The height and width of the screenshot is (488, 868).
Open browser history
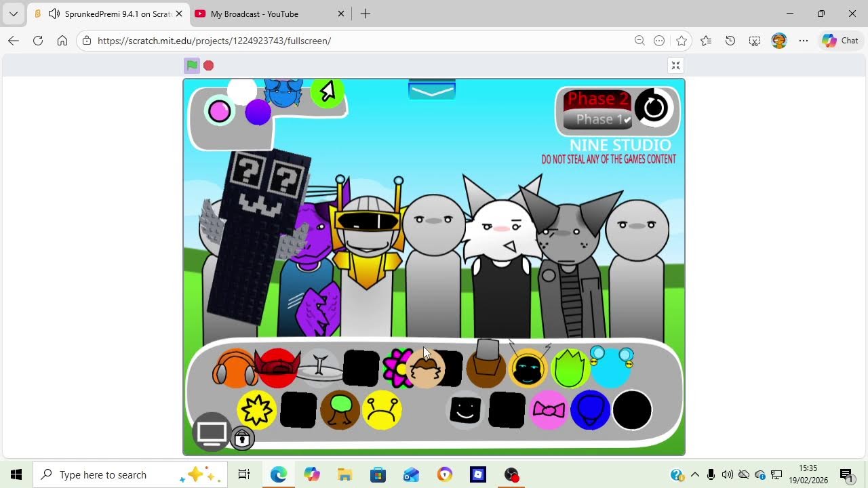pyautogui.click(x=730, y=41)
